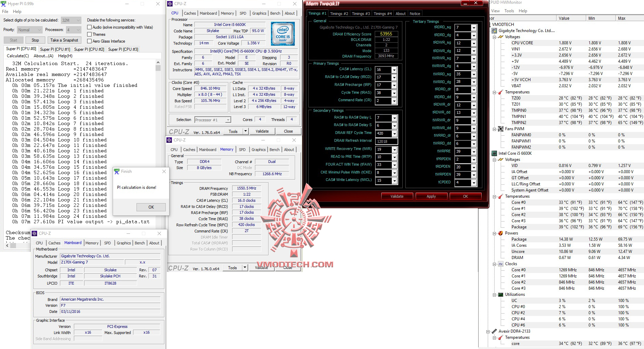Open the pi digits dropdown showing 32M
This screenshot has height=349, width=644.
tap(71, 20)
